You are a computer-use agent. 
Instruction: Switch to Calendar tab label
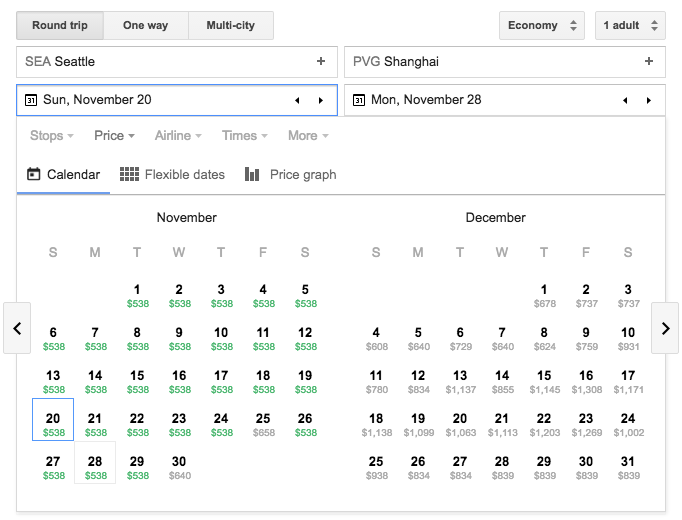click(x=74, y=174)
